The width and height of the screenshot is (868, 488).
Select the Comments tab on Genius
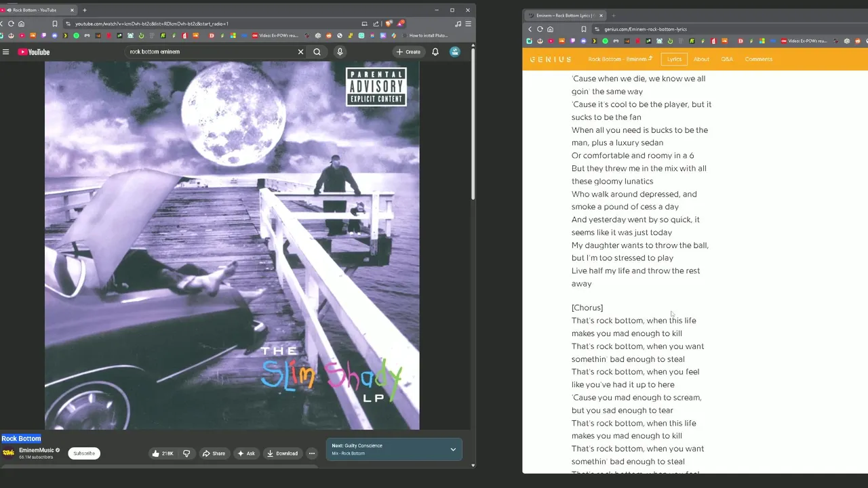(x=758, y=59)
